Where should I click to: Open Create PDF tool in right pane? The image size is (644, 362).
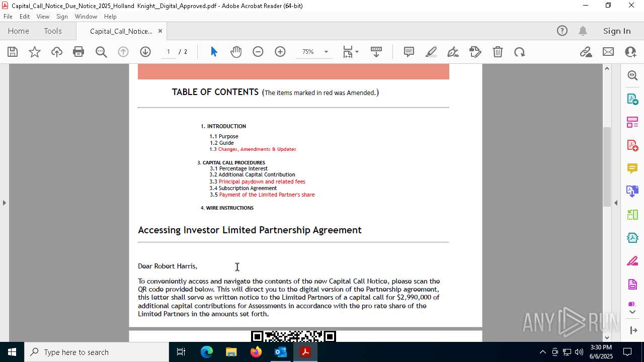click(x=632, y=145)
